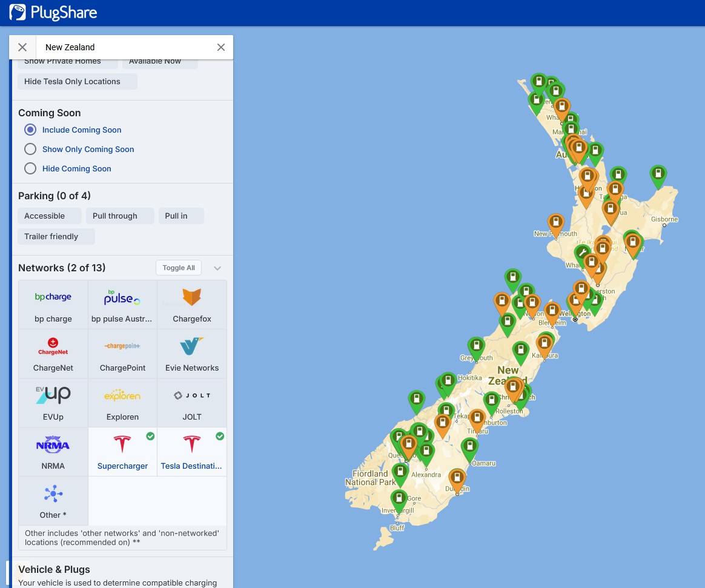Select the Other networks tile
The width and height of the screenshot is (705, 588).
(x=53, y=501)
